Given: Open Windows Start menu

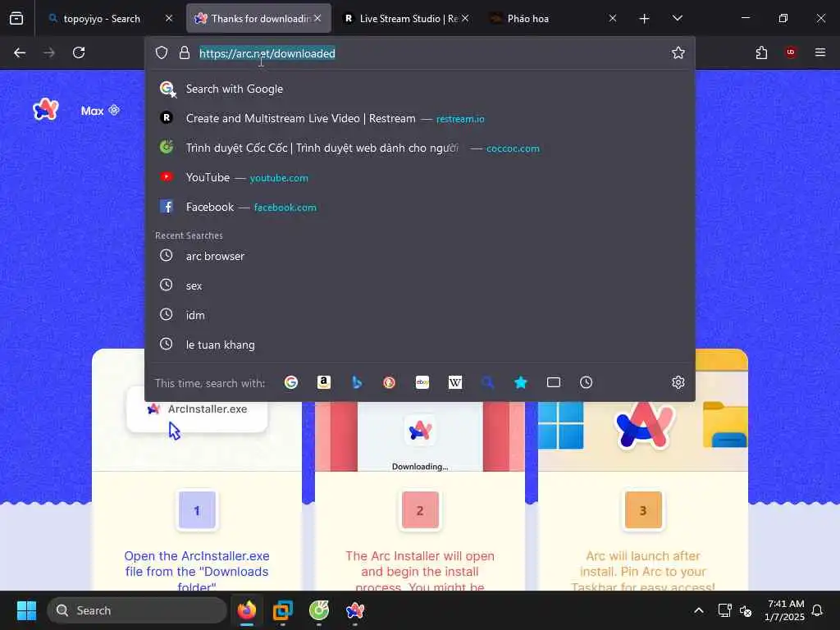Looking at the screenshot, I should (26, 610).
